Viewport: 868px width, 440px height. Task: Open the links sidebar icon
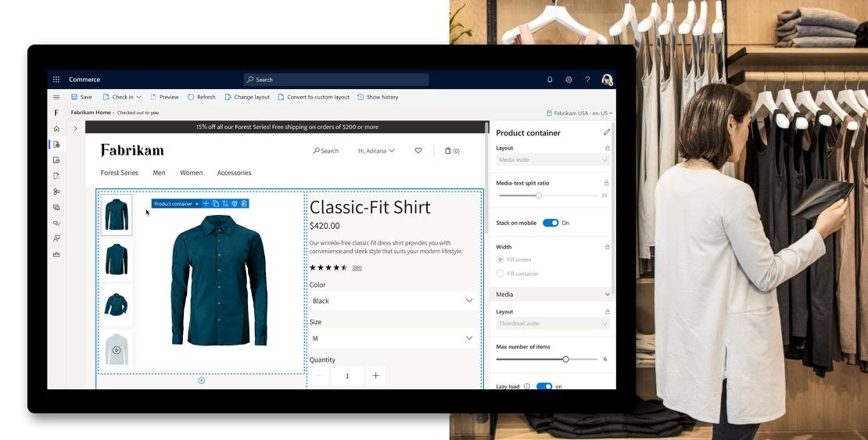click(x=56, y=223)
